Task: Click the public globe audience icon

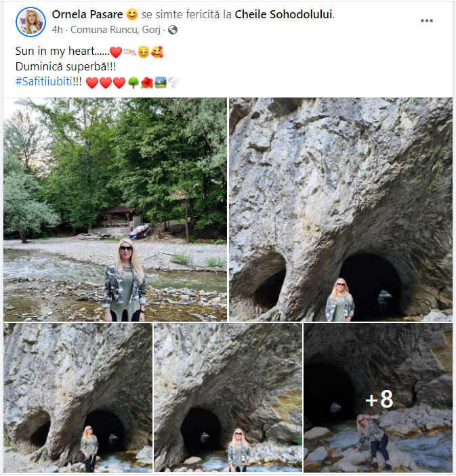Action: click(173, 30)
